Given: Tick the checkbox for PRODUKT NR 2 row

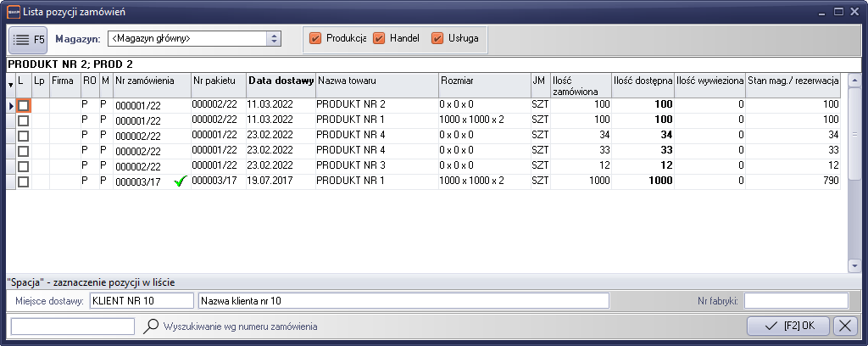Looking at the screenshot, I should pyautogui.click(x=24, y=105).
